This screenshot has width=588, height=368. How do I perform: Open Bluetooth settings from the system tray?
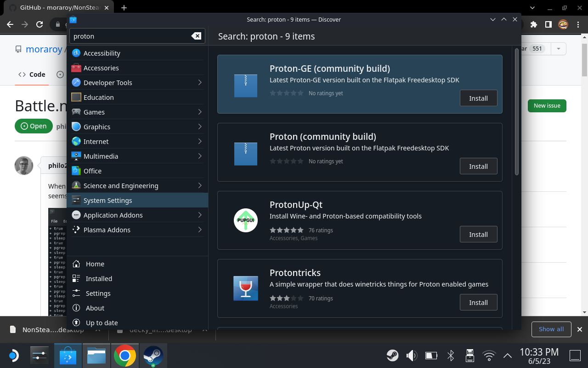tap(450, 355)
